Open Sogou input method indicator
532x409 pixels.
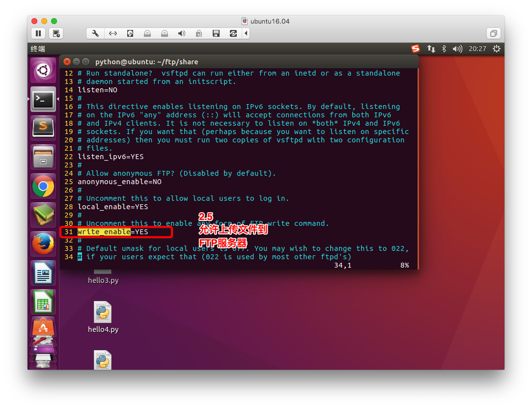point(416,49)
